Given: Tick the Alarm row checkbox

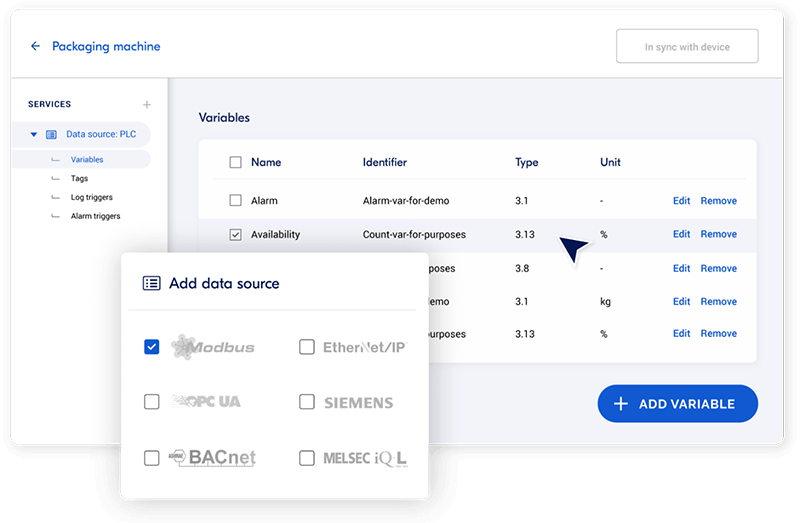Looking at the screenshot, I should pyautogui.click(x=235, y=201).
